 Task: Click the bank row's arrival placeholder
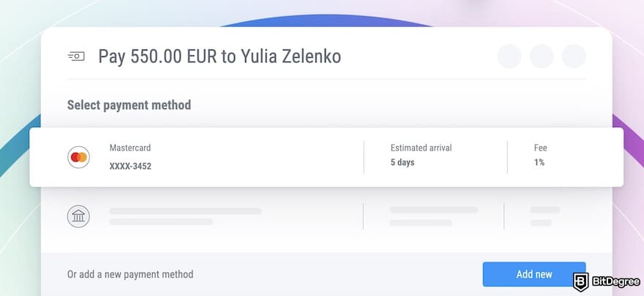(433, 216)
